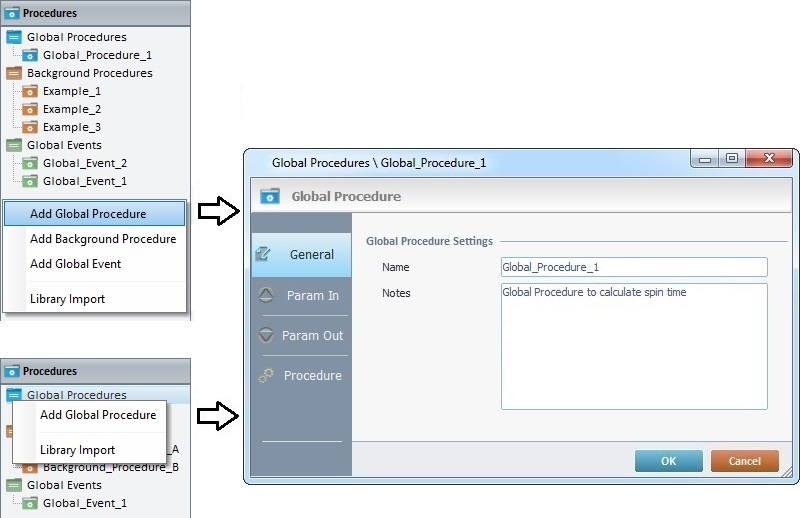Click the Param In arrow icon
800x518 pixels.
[x=265, y=295]
